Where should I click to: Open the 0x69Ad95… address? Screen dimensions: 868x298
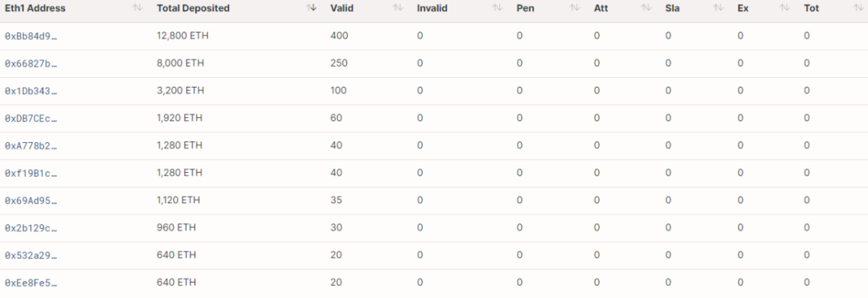(x=31, y=200)
